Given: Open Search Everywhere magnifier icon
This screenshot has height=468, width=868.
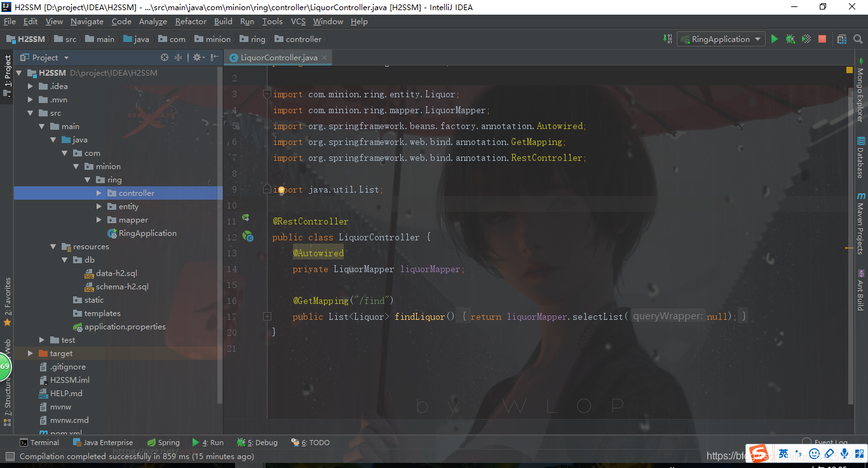Looking at the screenshot, I should coord(858,39).
